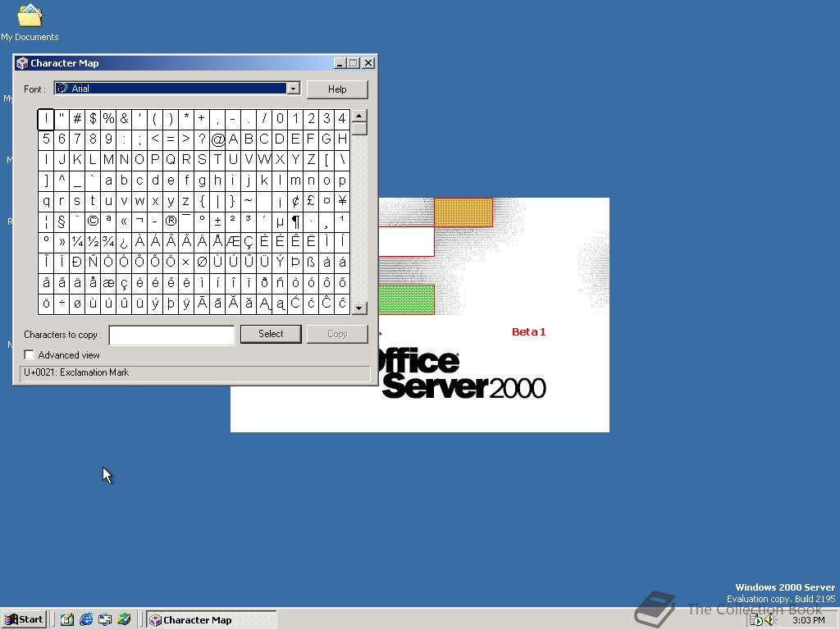Select the Ð capital Eth cell
Screen dimensions: 840x630
point(77,262)
